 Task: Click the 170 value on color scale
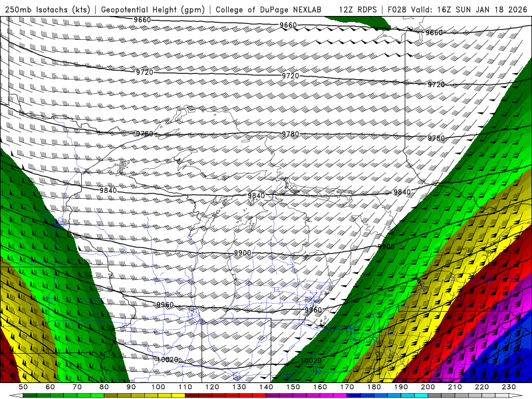[x=347, y=387]
